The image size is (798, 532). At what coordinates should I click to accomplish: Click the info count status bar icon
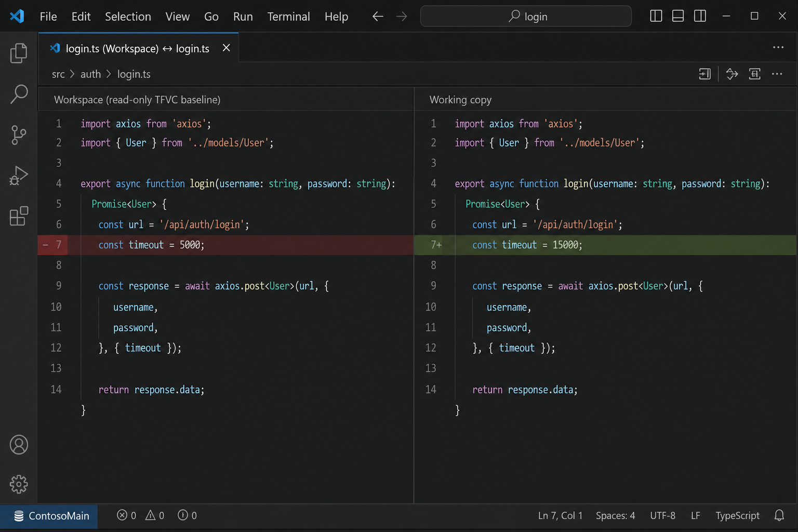click(x=187, y=515)
